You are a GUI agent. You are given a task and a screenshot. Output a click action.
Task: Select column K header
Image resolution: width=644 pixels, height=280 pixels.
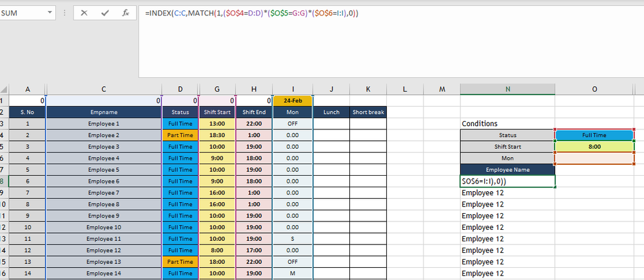[368, 89]
